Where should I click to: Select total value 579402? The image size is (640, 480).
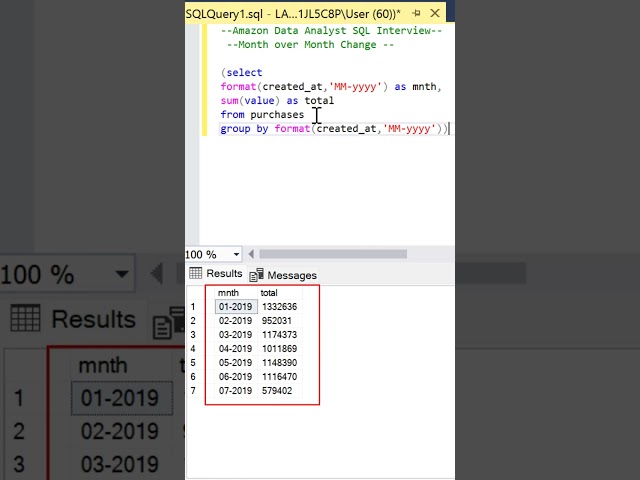(x=280, y=391)
